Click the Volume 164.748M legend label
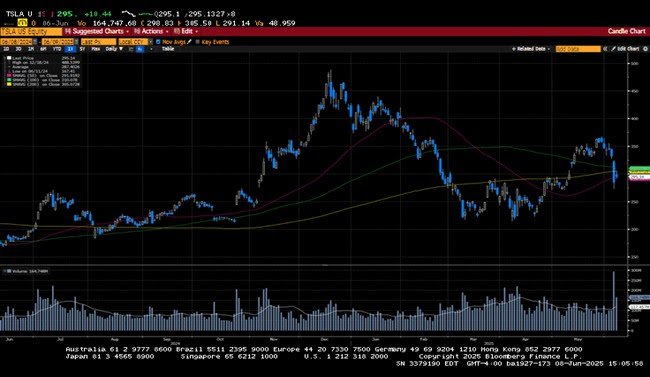This screenshot has width=650, height=377. [30, 271]
